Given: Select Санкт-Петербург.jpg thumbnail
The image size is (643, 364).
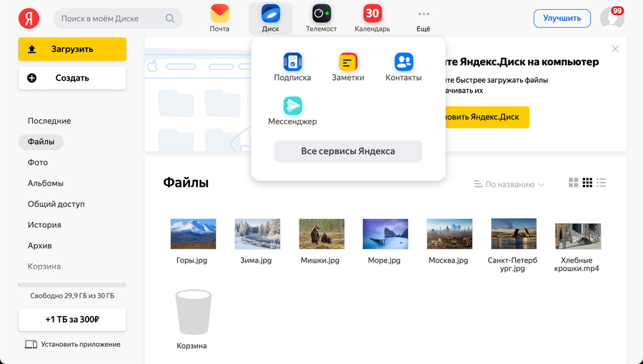Looking at the screenshot, I should (x=514, y=234).
